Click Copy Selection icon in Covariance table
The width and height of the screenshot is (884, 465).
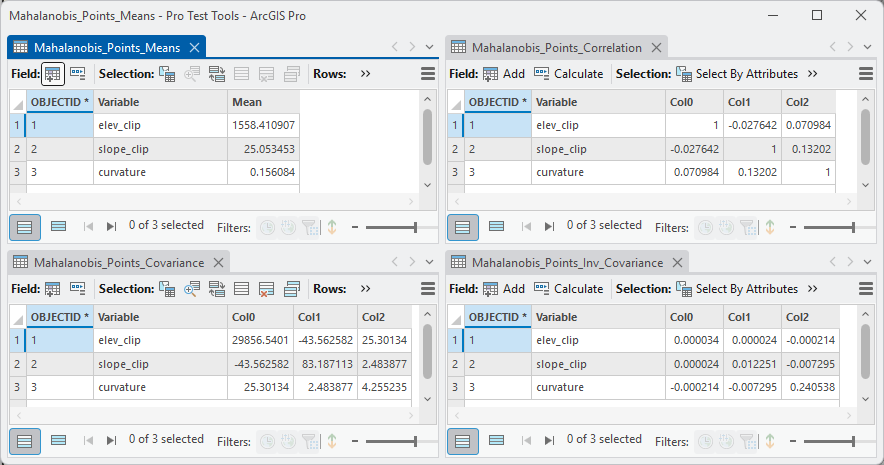click(291, 289)
